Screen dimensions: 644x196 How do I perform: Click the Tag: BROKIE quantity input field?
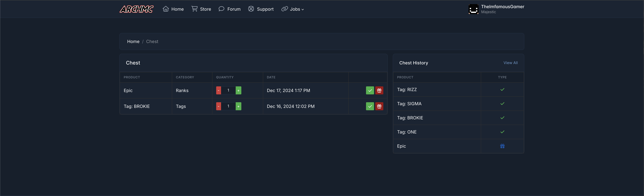(228, 106)
